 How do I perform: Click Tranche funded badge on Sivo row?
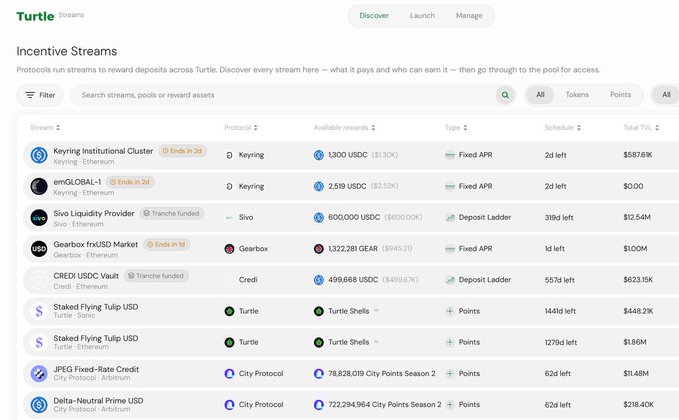171,213
